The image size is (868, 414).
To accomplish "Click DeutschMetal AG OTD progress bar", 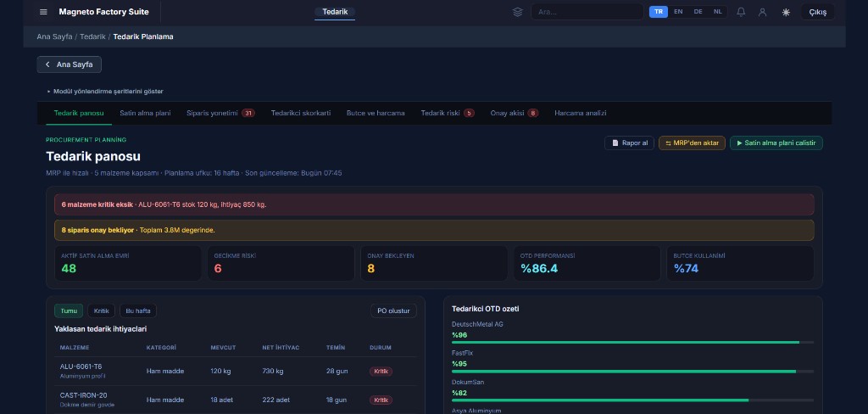I will [x=632, y=342].
